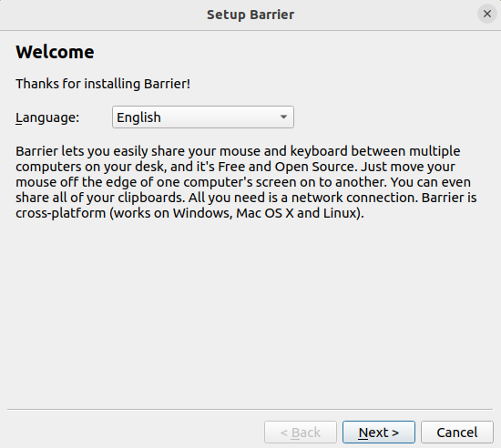Click the Barrier description paragraph

point(246,182)
